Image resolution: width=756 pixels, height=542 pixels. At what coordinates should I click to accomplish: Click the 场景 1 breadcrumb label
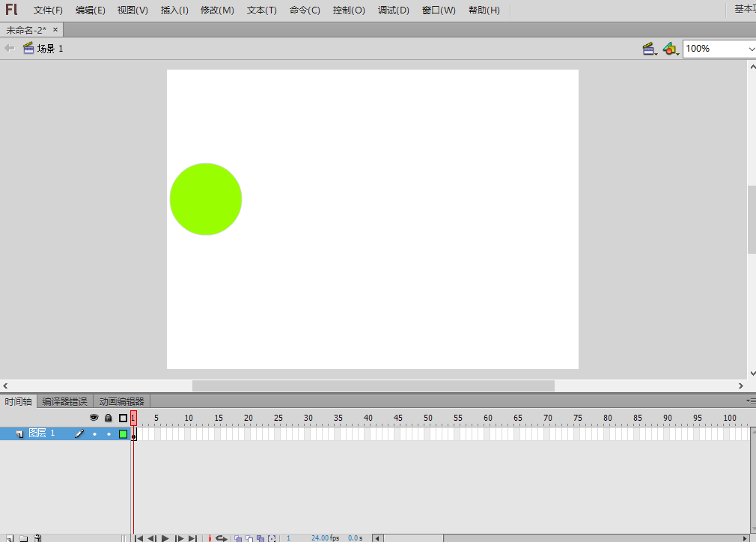tap(50, 49)
